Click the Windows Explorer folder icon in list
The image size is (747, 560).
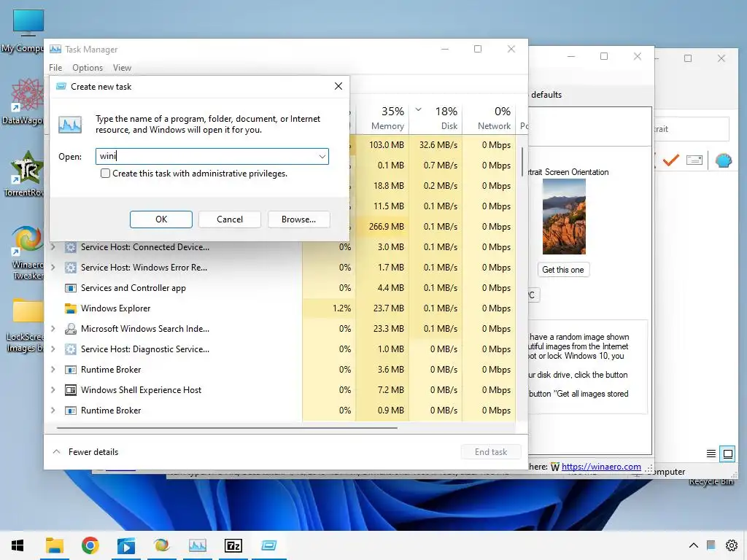click(x=71, y=308)
